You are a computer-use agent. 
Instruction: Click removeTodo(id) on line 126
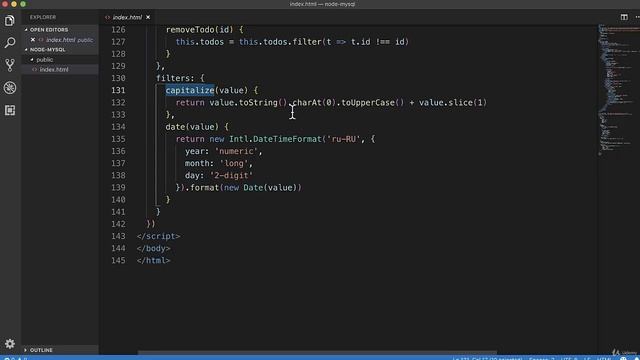point(200,29)
